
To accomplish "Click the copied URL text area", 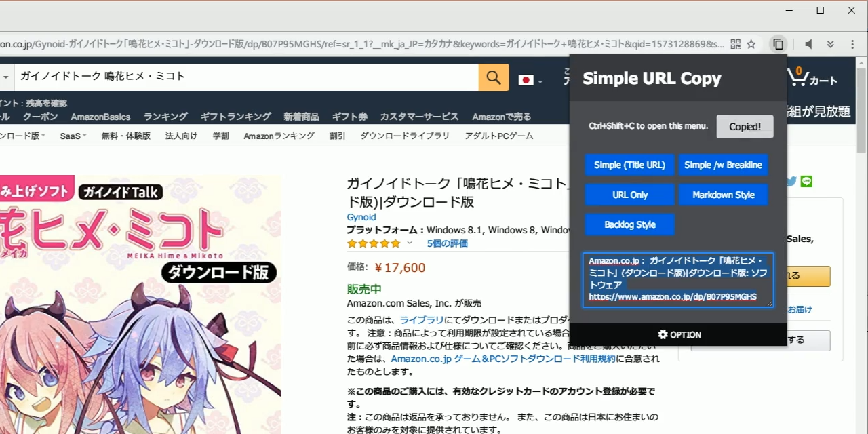I will coord(678,280).
